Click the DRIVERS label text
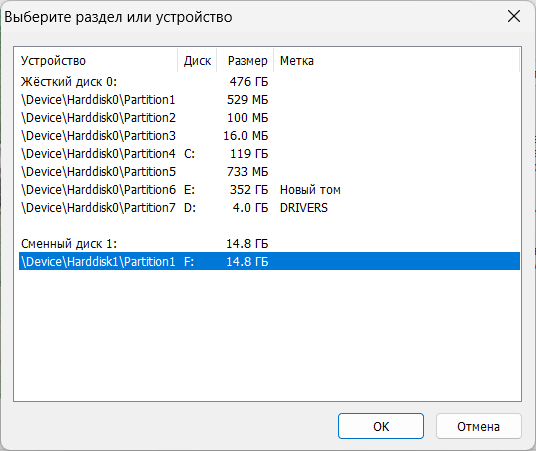536x451 pixels. coord(304,208)
